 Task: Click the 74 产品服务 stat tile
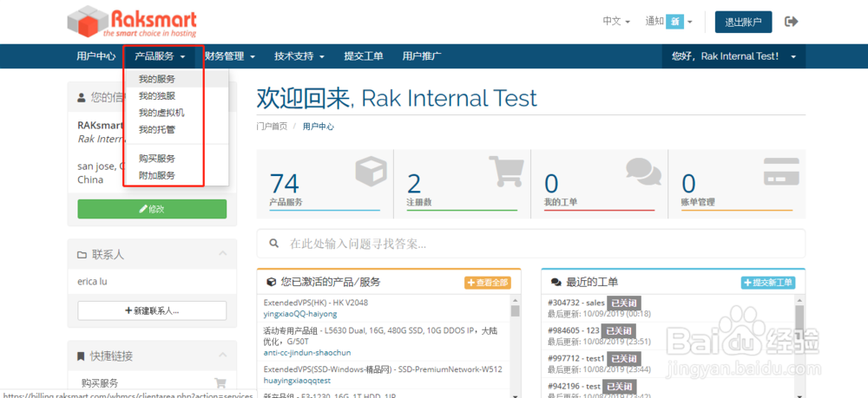tap(325, 184)
